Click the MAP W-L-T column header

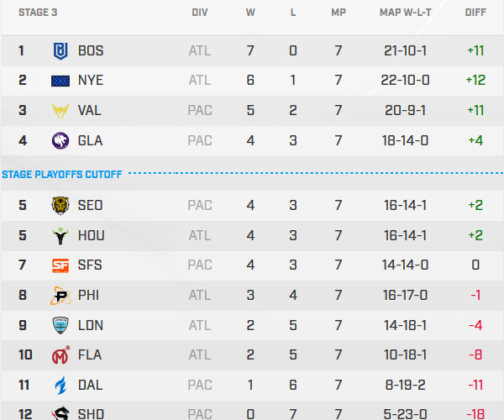coord(405,13)
